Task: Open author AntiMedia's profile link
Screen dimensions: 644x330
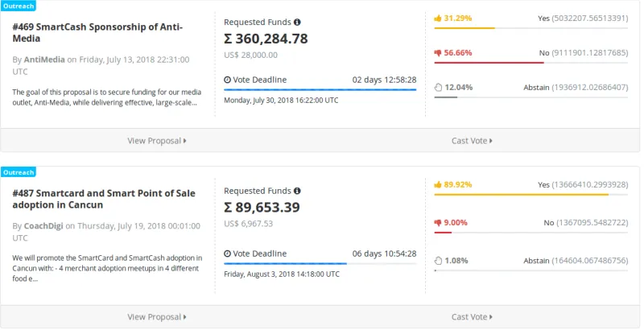Action: [44, 60]
